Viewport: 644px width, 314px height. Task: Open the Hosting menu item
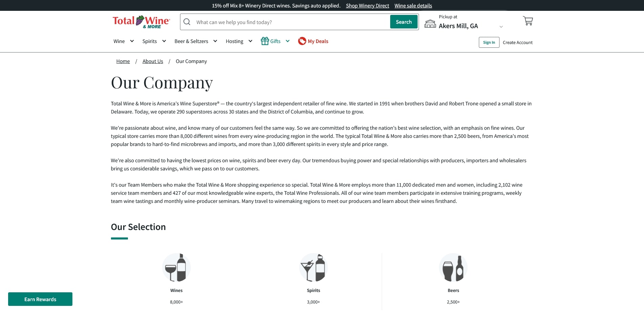pyautogui.click(x=235, y=41)
